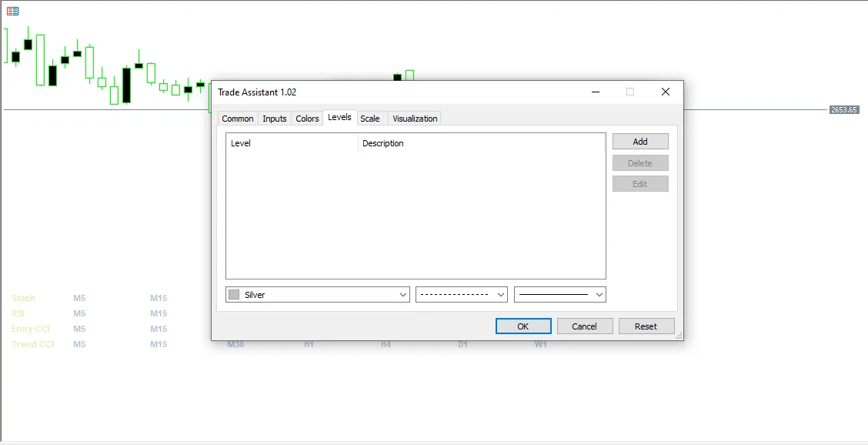Open the line width dropdown
This screenshot has height=445, width=868.
point(560,295)
